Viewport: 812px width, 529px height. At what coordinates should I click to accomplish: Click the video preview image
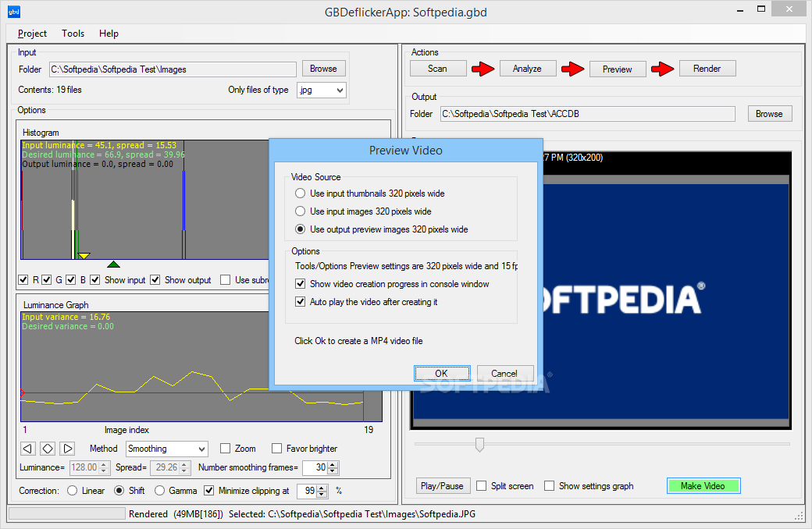(600, 291)
